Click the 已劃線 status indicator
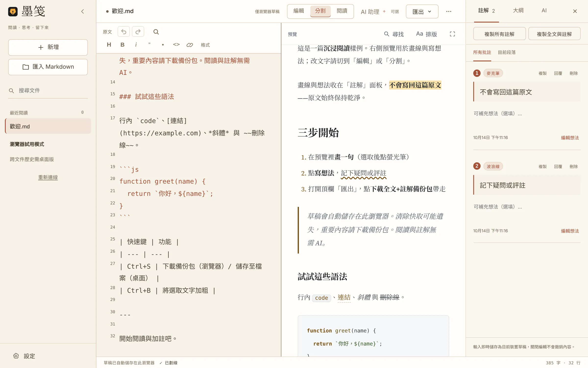Screen dimensions: 588x368 (169, 363)
